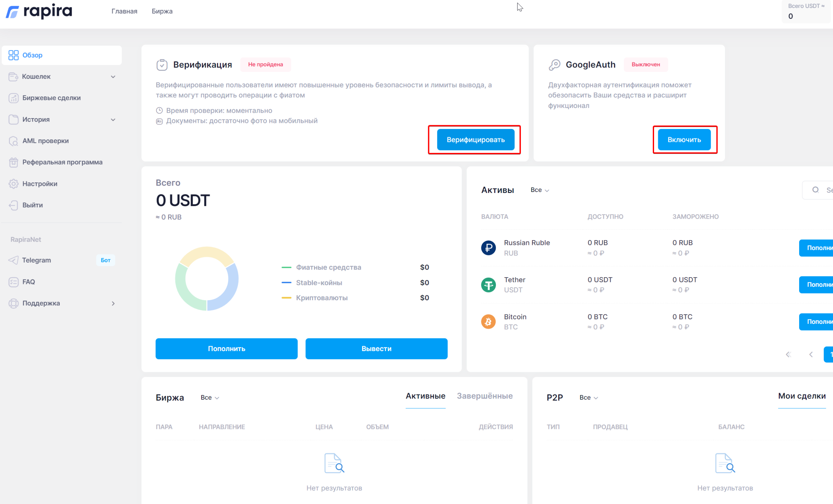Screen dimensions: 833x504
Task: Click the rapira logo icon
Action: pyautogui.click(x=12, y=12)
